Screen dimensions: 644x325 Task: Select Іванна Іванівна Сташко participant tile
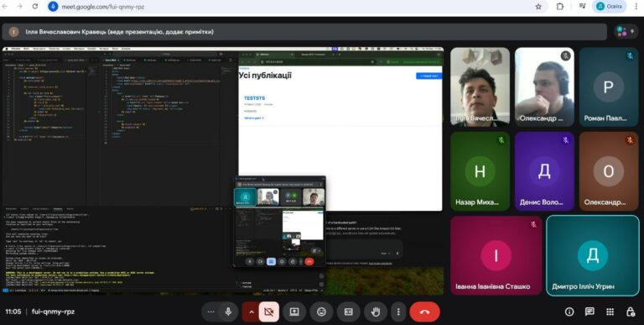click(x=496, y=255)
